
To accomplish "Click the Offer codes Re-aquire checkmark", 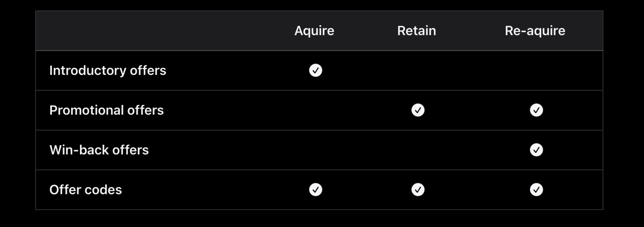I will coord(536,190).
